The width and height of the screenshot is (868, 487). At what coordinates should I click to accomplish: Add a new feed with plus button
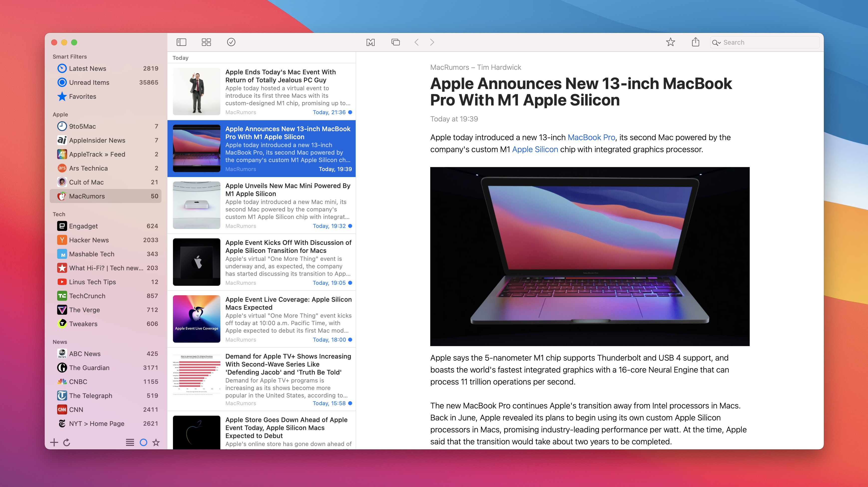(54, 443)
